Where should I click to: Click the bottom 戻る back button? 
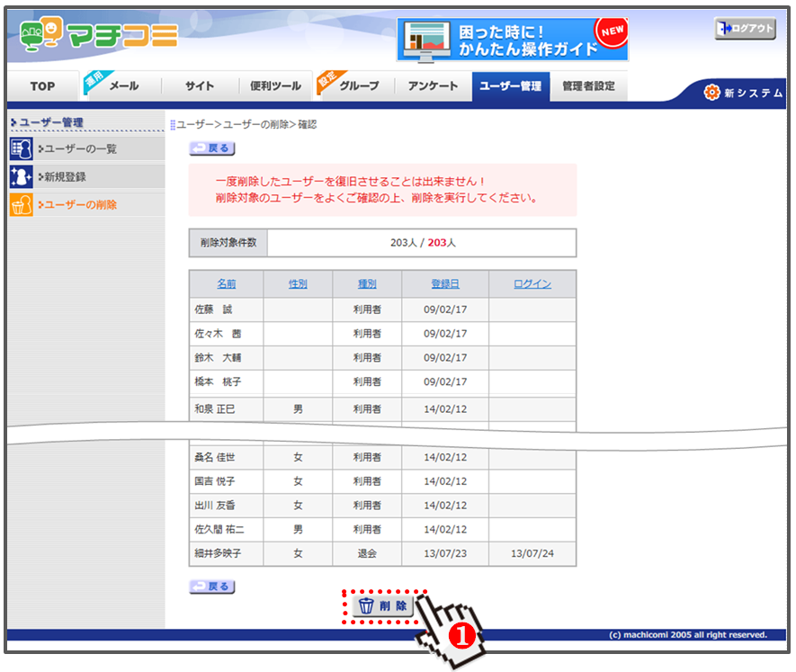click(211, 587)
